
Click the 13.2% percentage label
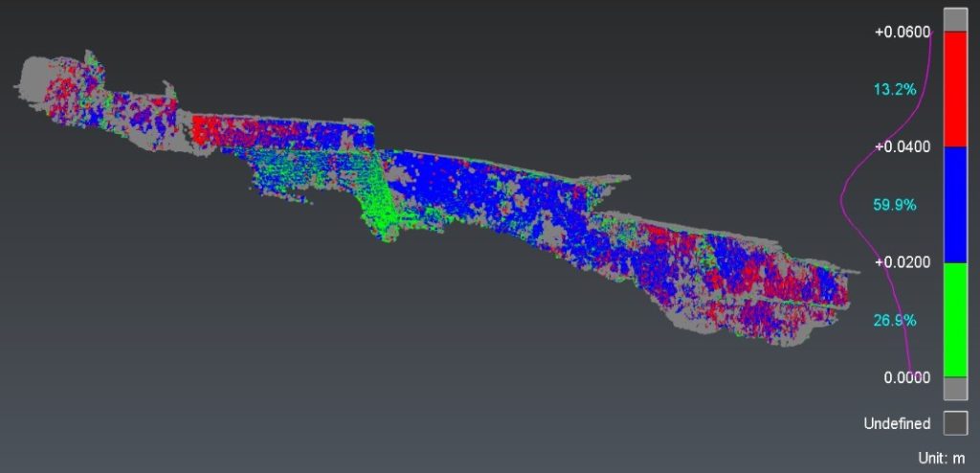(895, 89)
